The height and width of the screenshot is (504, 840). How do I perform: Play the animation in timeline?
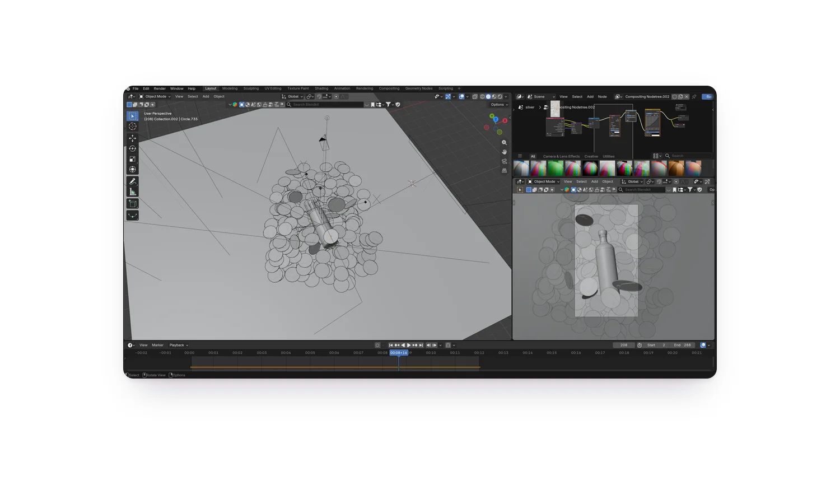pyautogui.click(x=409, y=345)
